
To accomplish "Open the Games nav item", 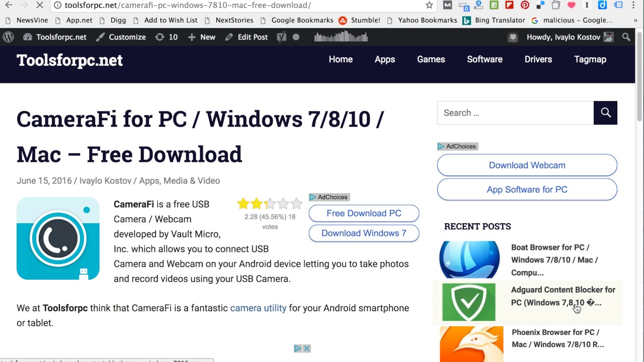I will point(431,59).
